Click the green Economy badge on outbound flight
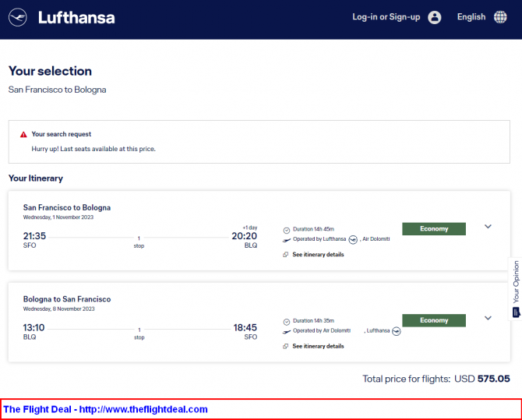The image size is (522, 420). [x=434, y=229]
